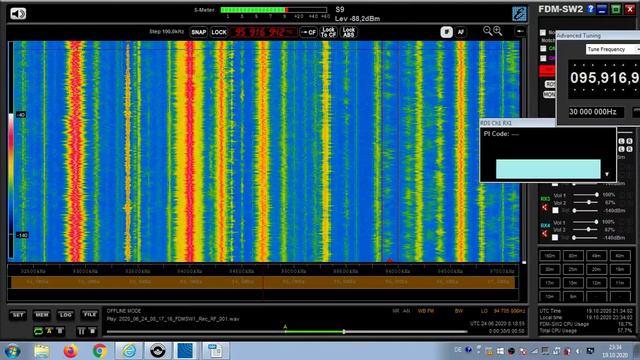Open the MEM memory panel
Screen dimensions: 640x360
42,315
